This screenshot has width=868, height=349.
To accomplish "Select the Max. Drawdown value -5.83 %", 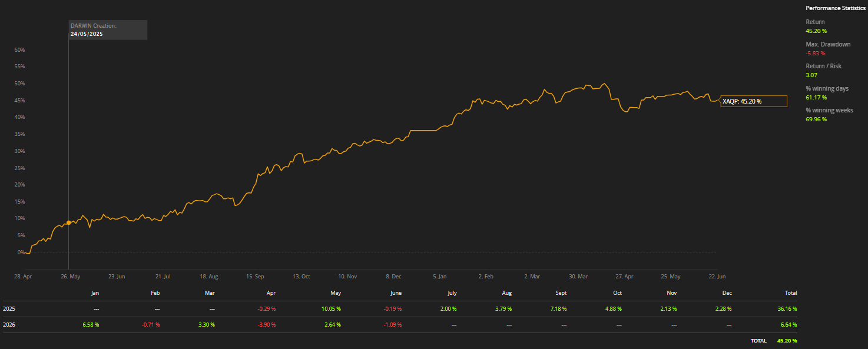I will coord(816,53).
